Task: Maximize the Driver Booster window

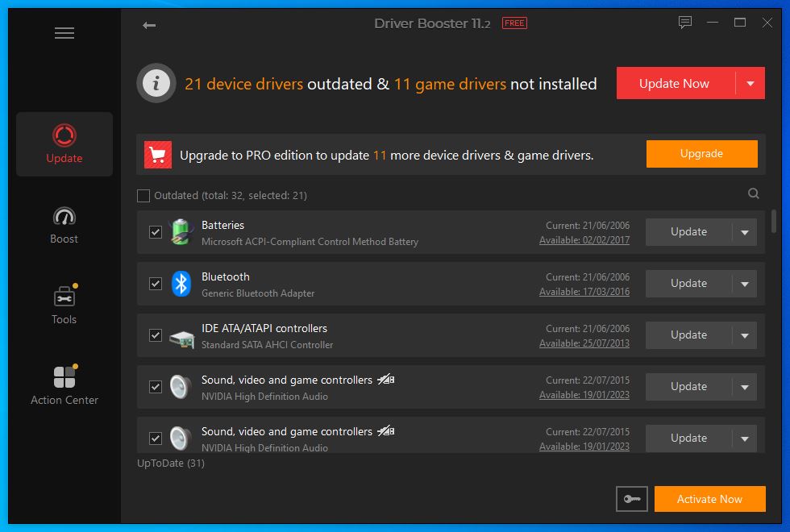Action: coord(740,23)
